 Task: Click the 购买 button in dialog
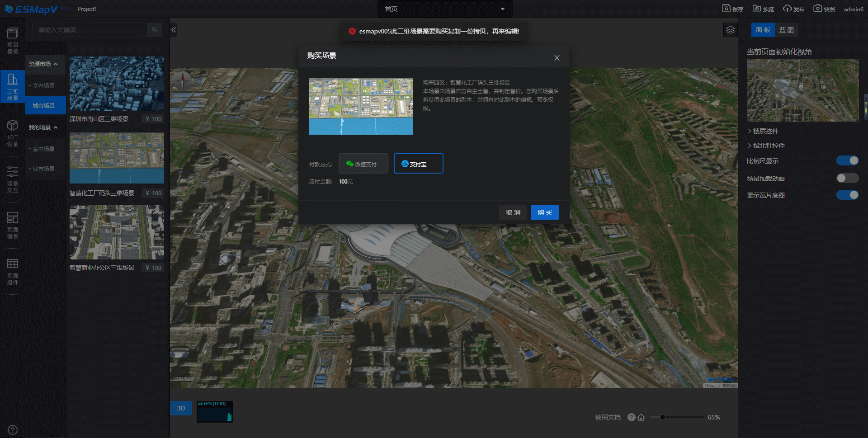[544, 212]
